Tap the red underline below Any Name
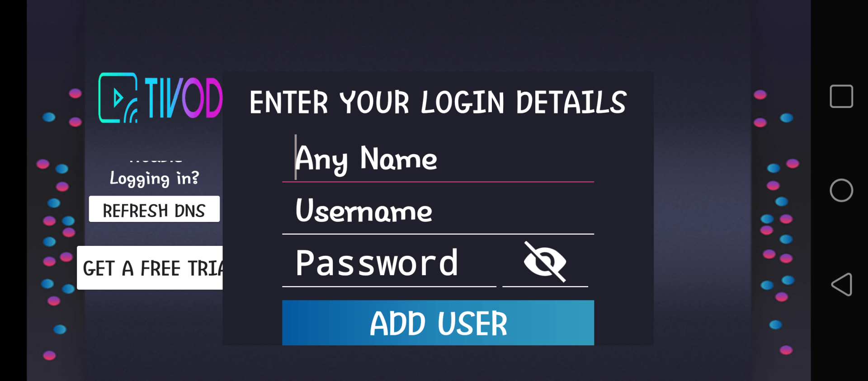The width and height of the screenshot is (868, 381). (438, 182)
